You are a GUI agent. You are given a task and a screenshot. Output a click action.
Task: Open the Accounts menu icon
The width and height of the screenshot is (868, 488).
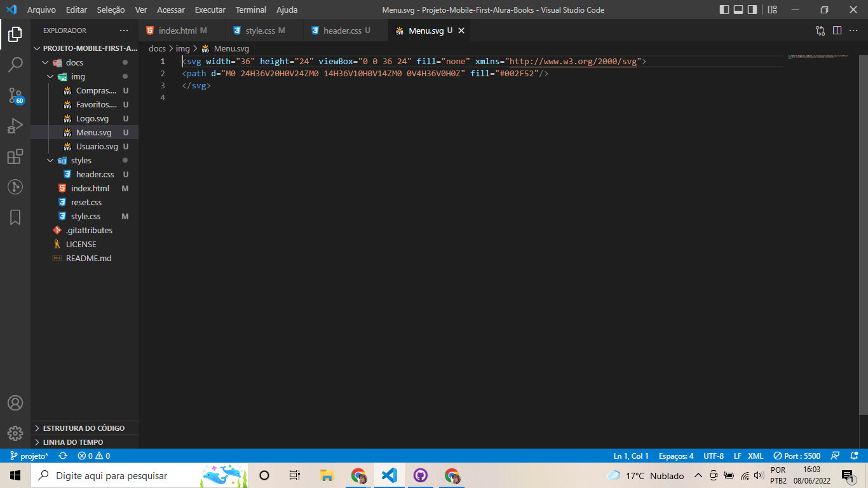click(15, 403)
